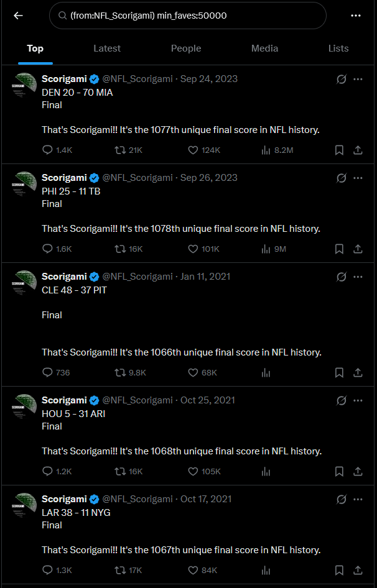Screen dimensions: 377x588
Task: Open reply composer on the DEN 20-70 MIA tweet
Action: pos(47,150)
